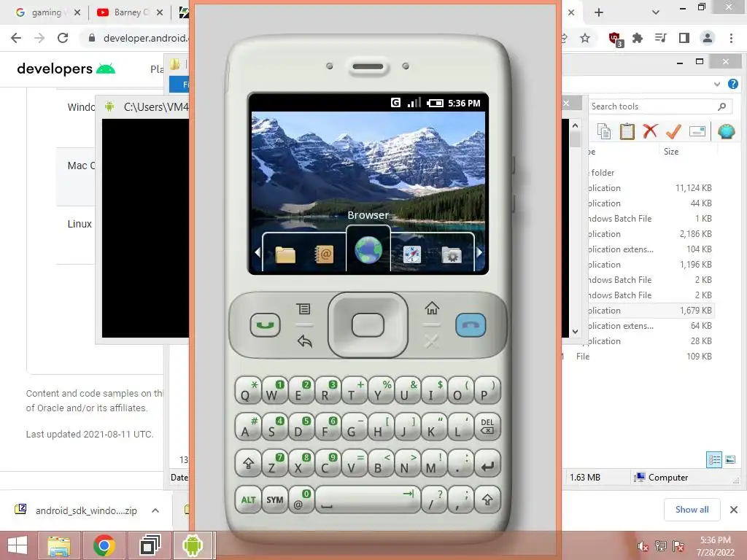
Task: Click the Android developers logo link
Action: pos(66,69)
